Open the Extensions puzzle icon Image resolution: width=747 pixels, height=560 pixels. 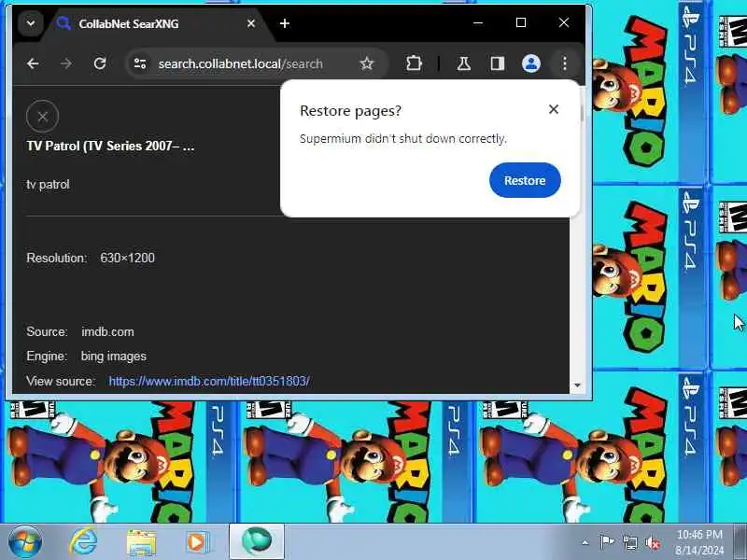click(x=414, y=63)
